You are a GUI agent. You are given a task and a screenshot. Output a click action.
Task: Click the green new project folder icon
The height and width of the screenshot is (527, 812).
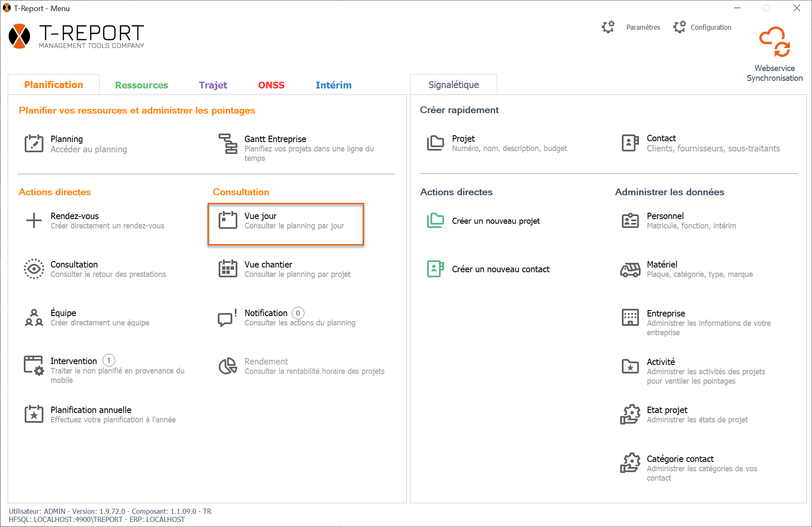coord(435,221)
